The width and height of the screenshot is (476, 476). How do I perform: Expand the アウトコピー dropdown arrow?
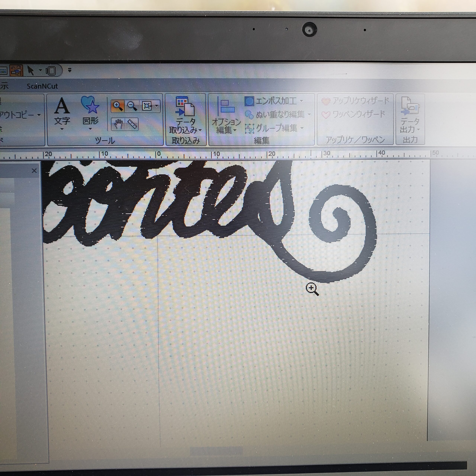(x=39, y=115)
